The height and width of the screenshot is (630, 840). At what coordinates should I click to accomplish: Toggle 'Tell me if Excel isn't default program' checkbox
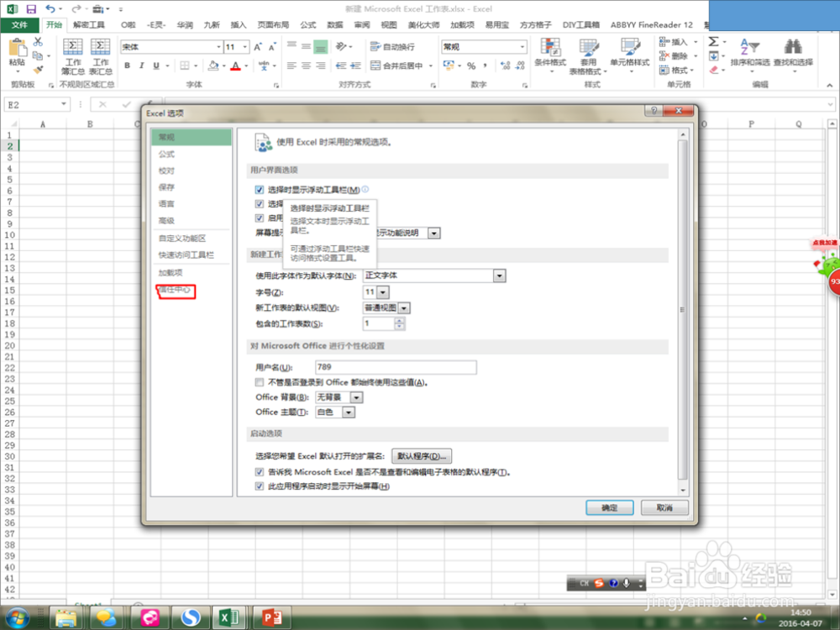[x=260, y=472]
